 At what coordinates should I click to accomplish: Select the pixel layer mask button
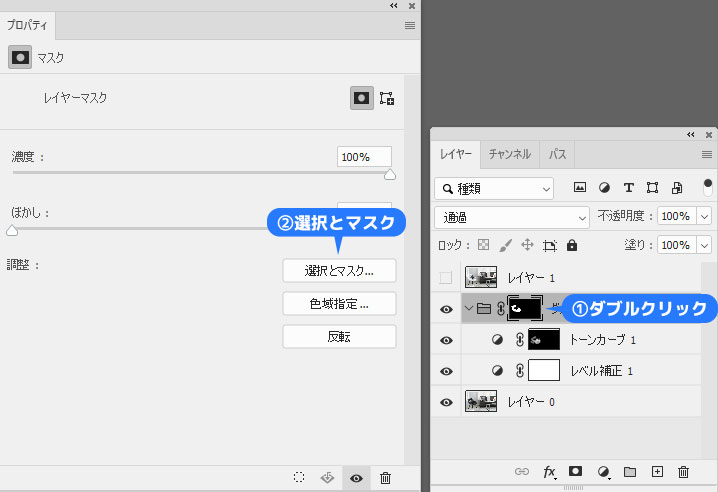(362, 98)
